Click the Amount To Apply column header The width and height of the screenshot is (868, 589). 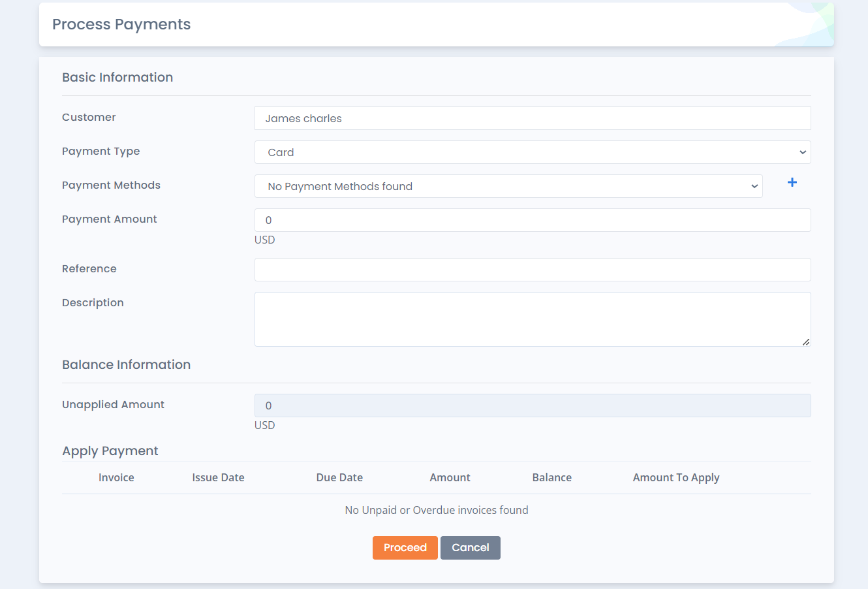(676, 477)
